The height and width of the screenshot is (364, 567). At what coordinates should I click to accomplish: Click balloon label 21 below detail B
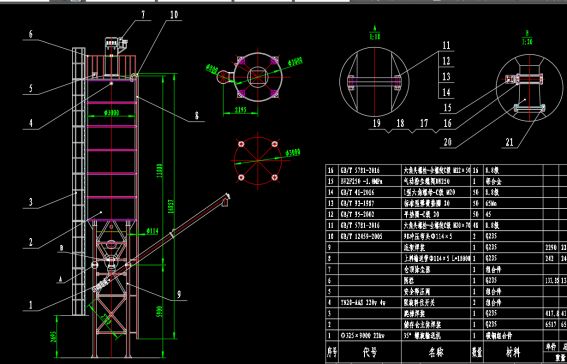(509, 142)
